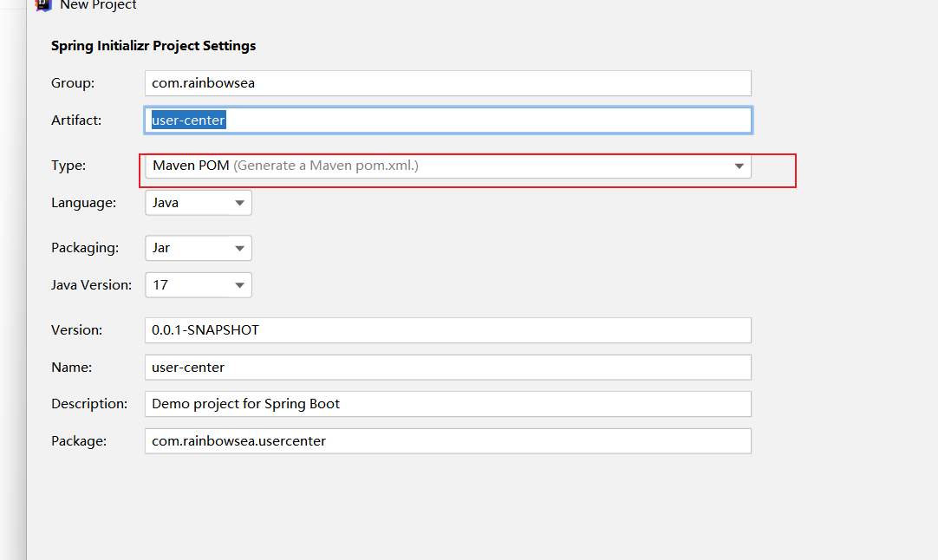Focus the Description field for Spring Boot

(x=447, y=404)
